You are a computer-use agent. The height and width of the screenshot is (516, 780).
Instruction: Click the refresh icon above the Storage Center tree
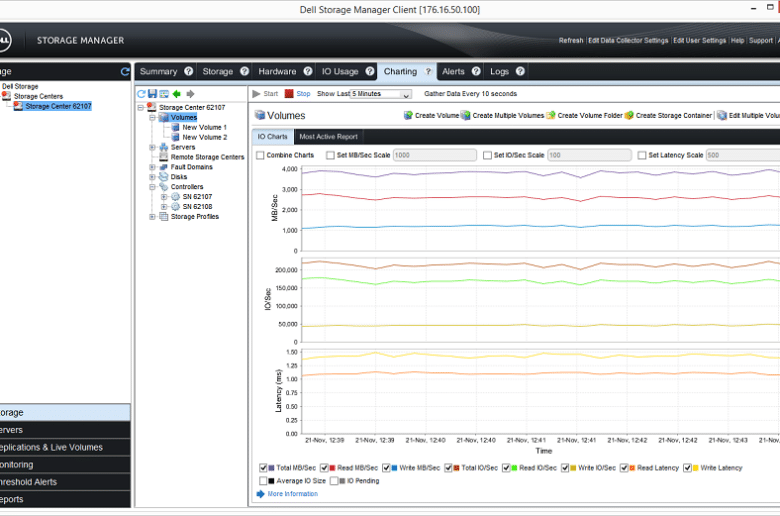(x=141, y=94)
